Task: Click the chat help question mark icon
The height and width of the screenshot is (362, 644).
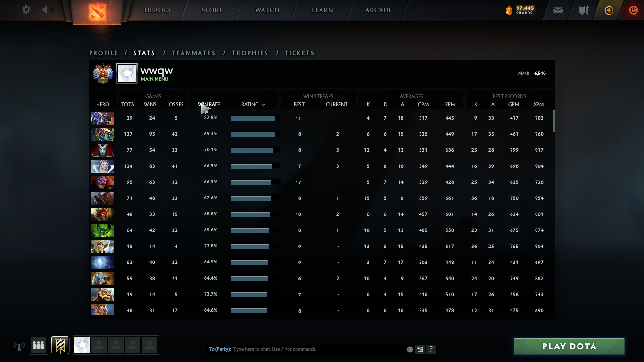Action: pos(431,349)
